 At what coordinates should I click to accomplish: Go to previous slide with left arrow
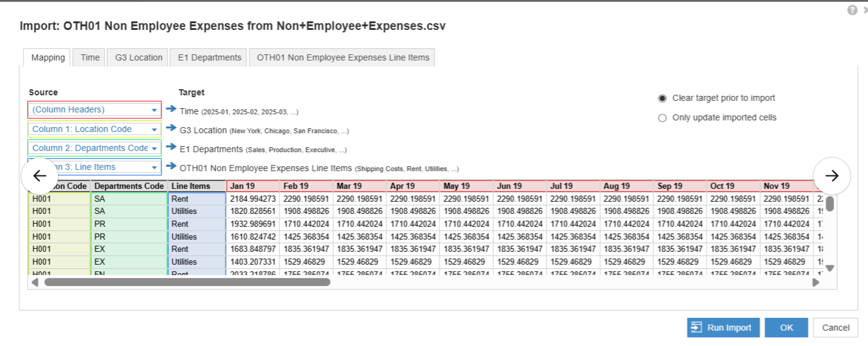tap(40, 176)
